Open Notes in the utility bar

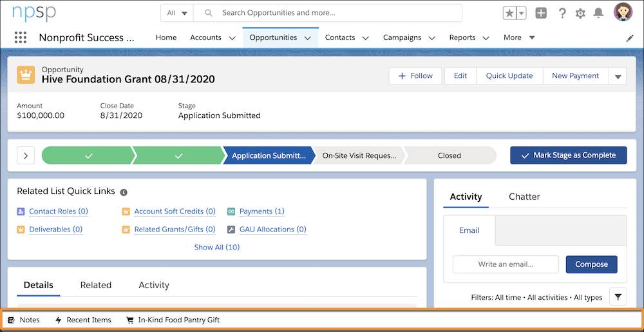[x=24, y=320]
